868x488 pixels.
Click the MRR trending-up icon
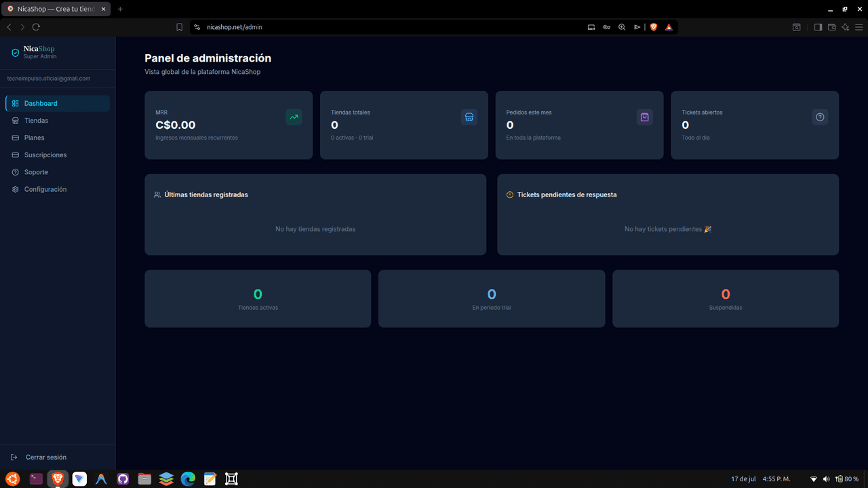click(x=294, y=117)
